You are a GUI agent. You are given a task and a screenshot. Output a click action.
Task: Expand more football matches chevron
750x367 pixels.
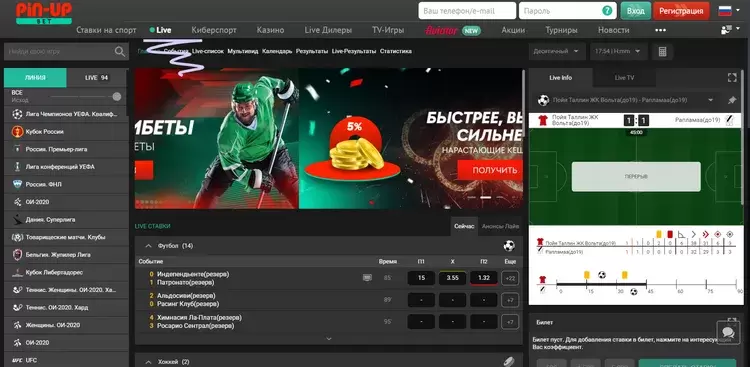329,339
